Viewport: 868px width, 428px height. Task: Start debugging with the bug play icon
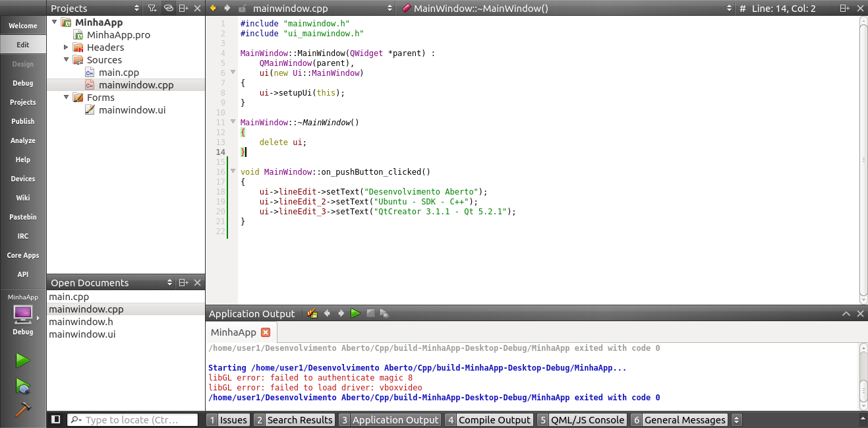point(23,386)
